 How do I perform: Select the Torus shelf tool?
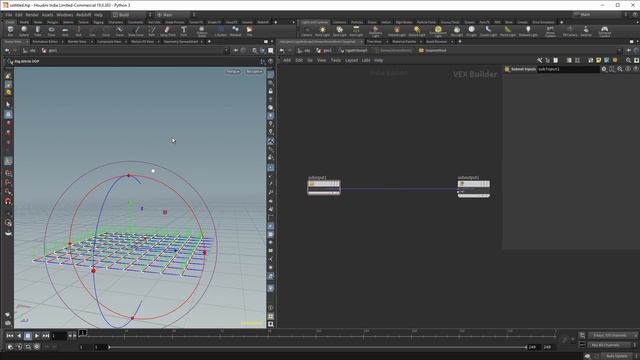51,31
